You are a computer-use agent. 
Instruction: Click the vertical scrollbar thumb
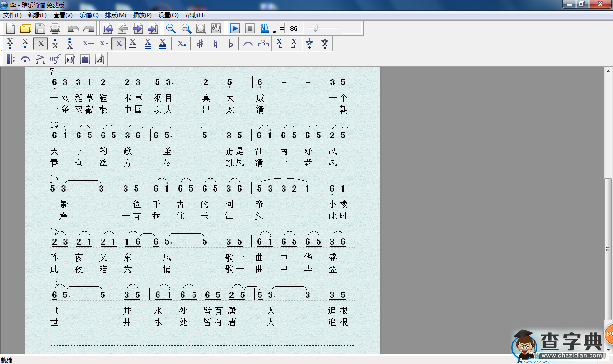(608, 249)
